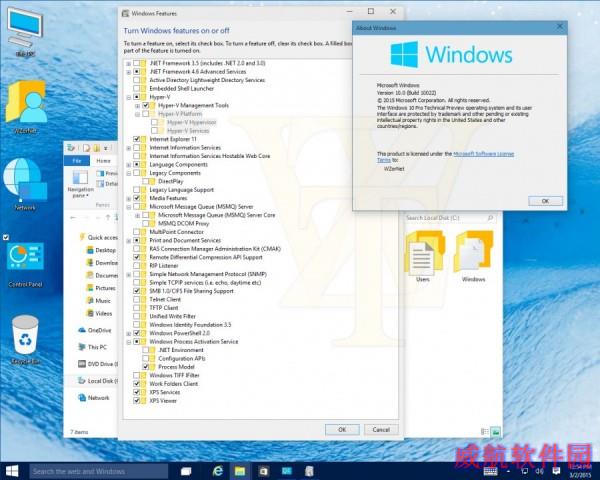
Task: Check Active Directory Lightweight Directory Services
Action: pyautogui.click(x=136, y=80)
